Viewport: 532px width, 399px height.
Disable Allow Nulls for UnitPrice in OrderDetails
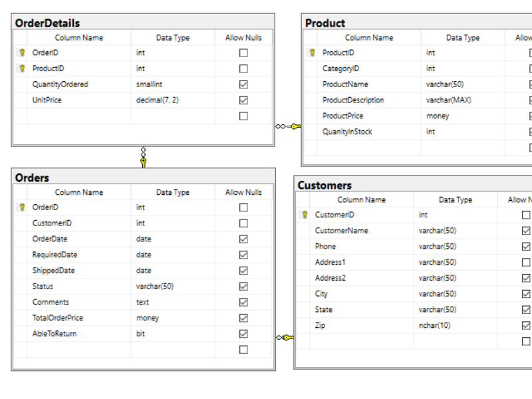click(x=243, y=100)
